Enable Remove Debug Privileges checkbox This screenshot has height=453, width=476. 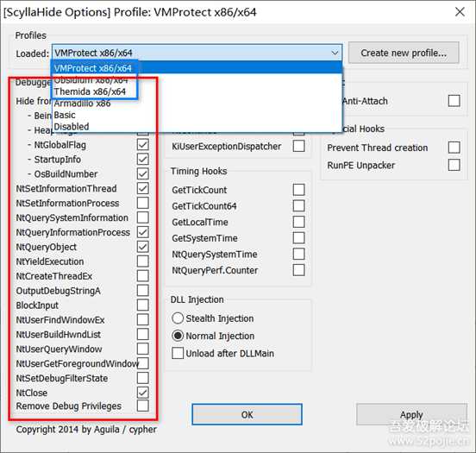[142, 406]
